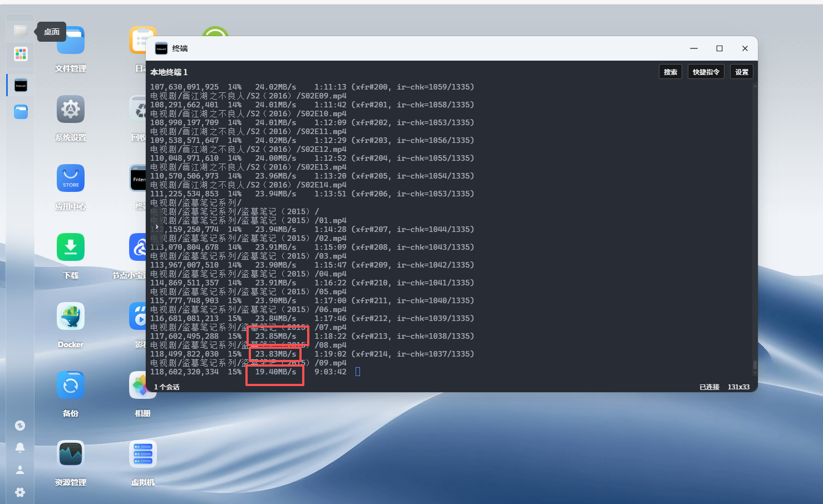Screen dimensions: 823x504
Task: Open the app launcher grid in sidebar
Action: point(20,54)
